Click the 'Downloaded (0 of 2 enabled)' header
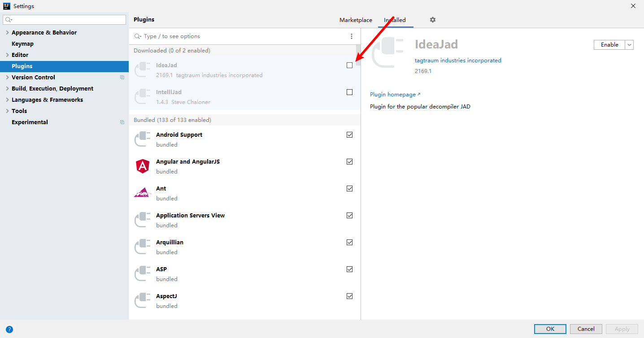The height and width of the screenshot is (338, 644). [172, 51]
